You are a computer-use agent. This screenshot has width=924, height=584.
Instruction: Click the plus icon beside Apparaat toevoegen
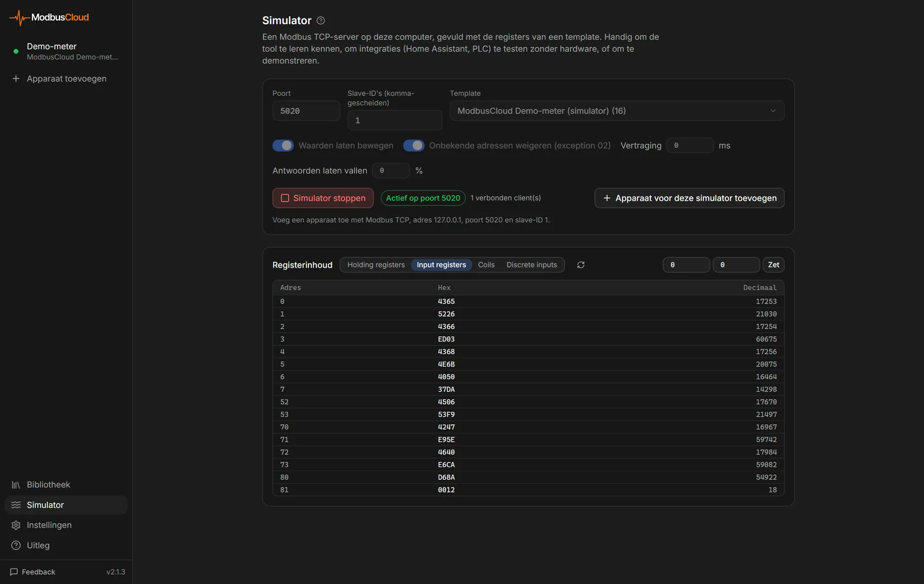coord(16,78)
